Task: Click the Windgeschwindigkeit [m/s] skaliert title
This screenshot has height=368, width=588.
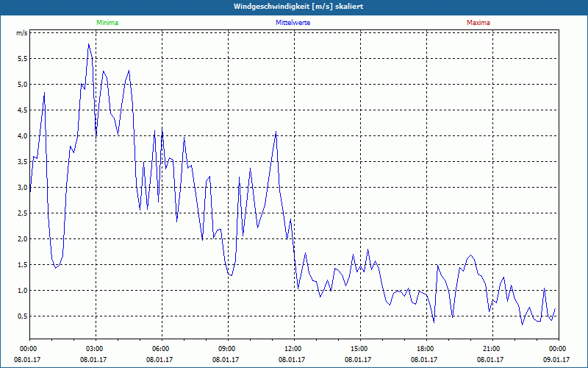Action: click(x=298, y=7)
